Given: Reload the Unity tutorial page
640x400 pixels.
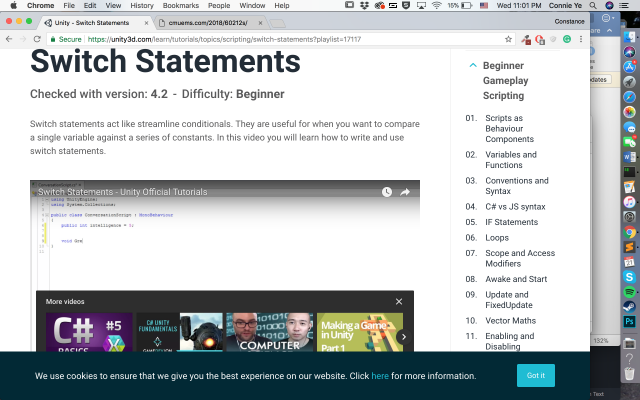Looking at the screenshot, I should pyautogui.click(x=37, y=39).
